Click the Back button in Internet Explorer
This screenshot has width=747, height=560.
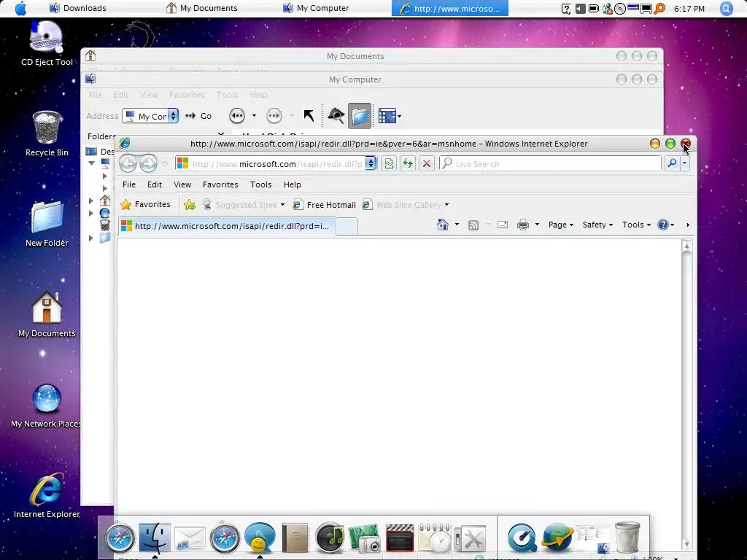[128, 164]
